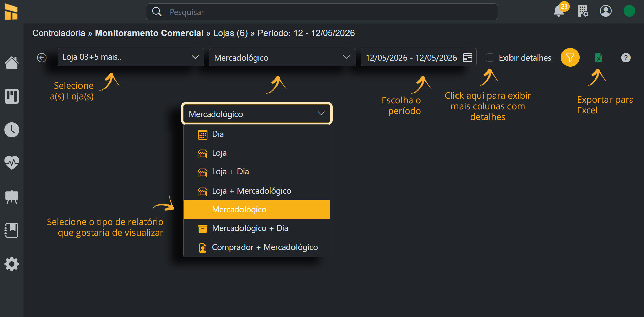
Task: Click the green status circle
Action: coord(629,11)
